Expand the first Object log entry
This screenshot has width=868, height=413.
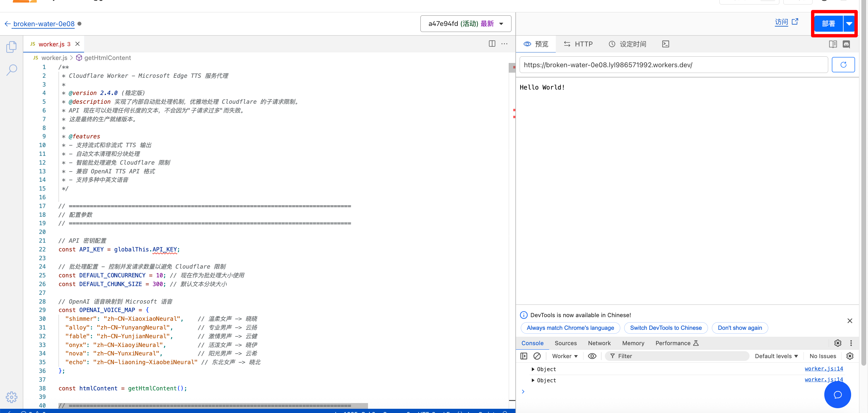tap(533, 369)
